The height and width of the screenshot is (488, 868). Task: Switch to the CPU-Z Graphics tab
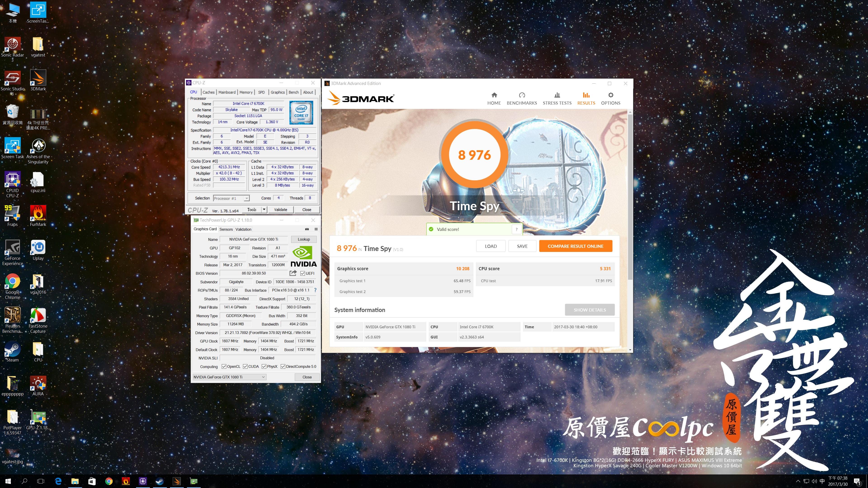[x=278, y=92]
